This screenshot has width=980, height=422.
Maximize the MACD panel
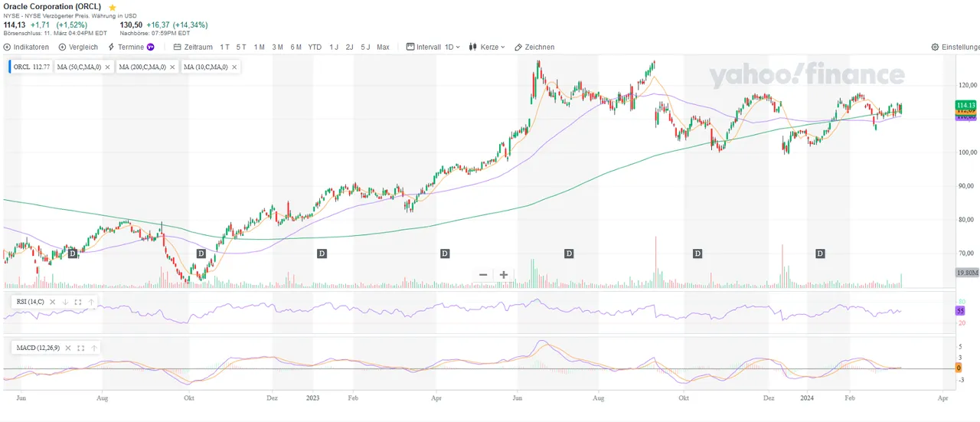point(82,348)
